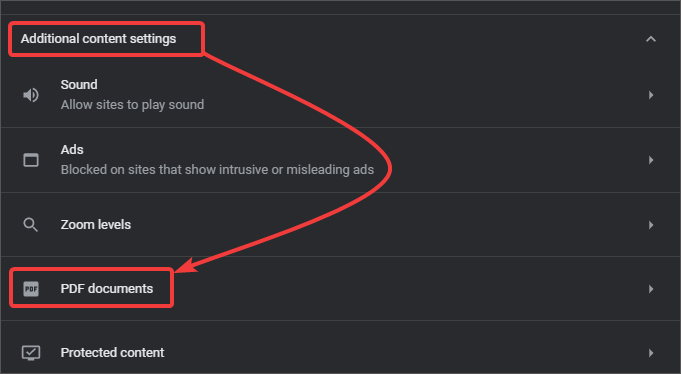Select the Ads entry title
This screenshot has height=374, width=681.
point(72,149)
